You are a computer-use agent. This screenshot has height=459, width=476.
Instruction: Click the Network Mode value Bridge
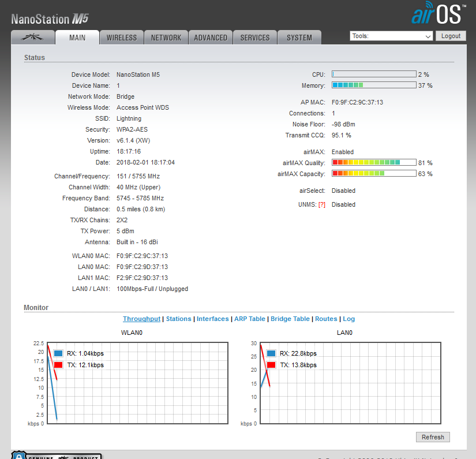(x=125, y=96)
